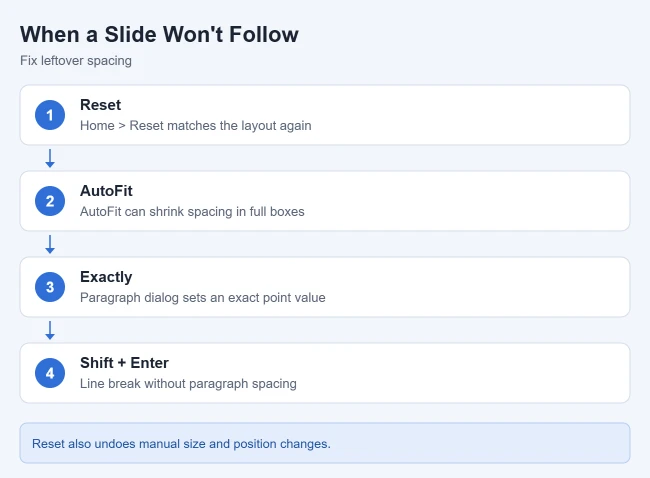The width and height of the screenshot is (650, 478).
Task: Click the arrow below the Reset step
Action: click(50, 158)
